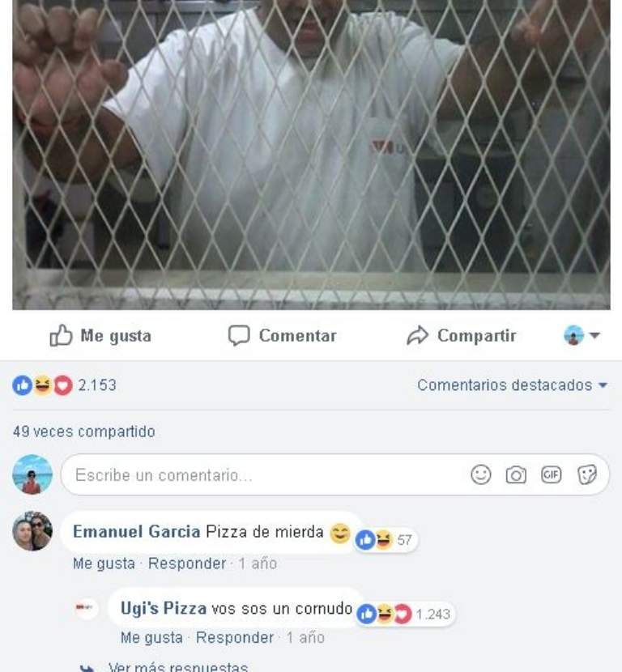Expand Ver más respuestas
The height and width of the screenshot is (672, 622).
click(x=177, y=666)
